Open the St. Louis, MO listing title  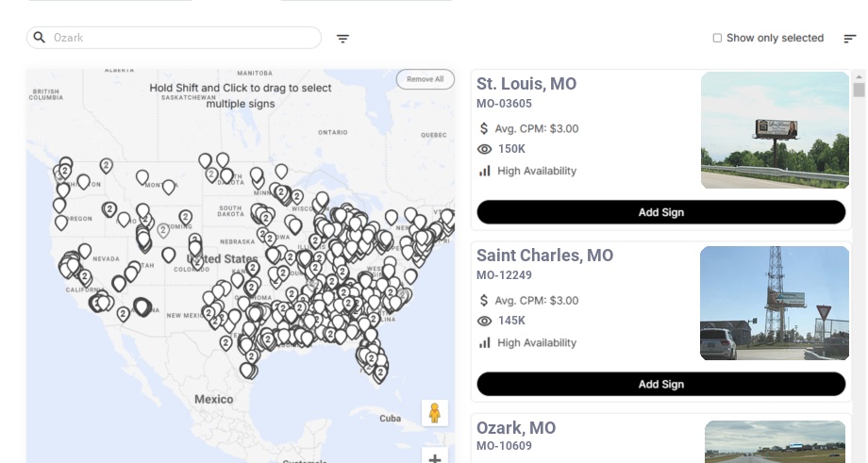(526, 84)
